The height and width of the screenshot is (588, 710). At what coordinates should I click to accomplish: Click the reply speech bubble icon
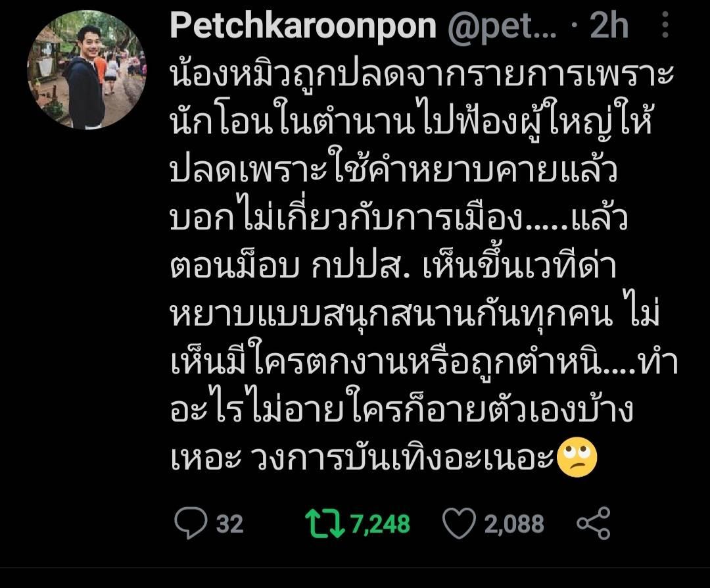click(x=191, y=524)
